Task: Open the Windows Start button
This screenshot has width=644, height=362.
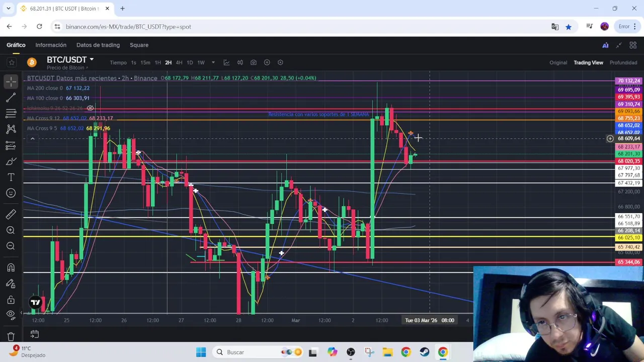Action: coord(201,352)
